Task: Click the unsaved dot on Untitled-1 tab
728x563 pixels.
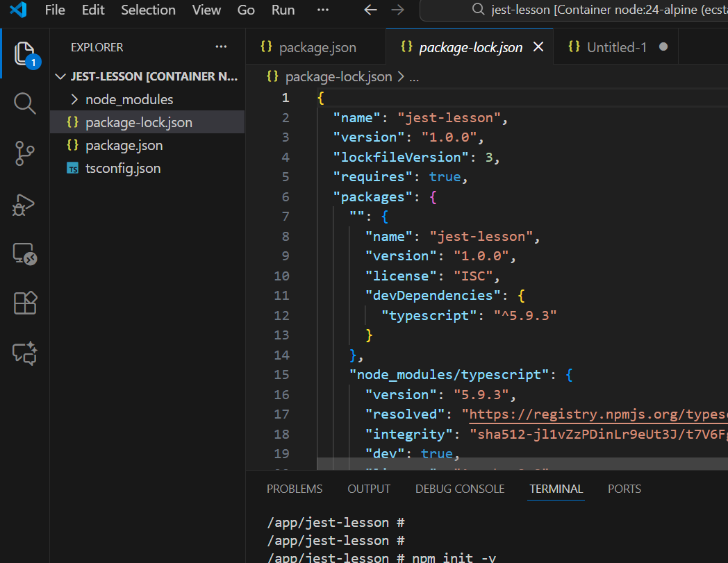Action: [x=663, y=47]
